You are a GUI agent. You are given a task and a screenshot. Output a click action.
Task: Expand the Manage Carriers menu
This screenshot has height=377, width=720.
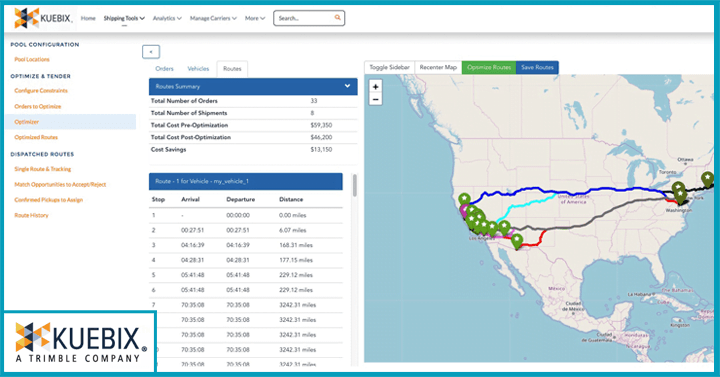(213, 18)
